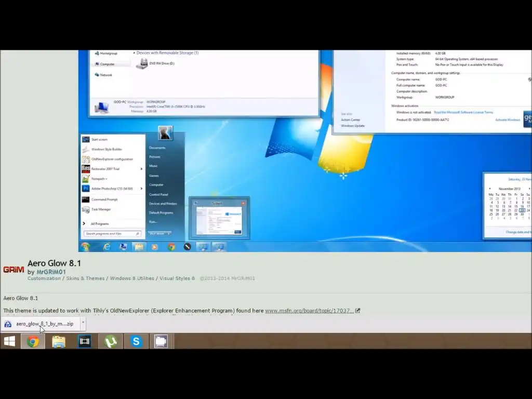Click Devices and Printers in preview start menu

coord(163,204)
